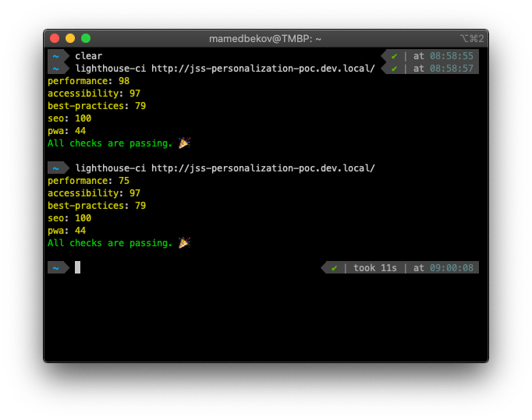This screenshot has height=420, width=532.
Task: Click the 08:58:57 timestamp segment
Action: tap(451, 69)
